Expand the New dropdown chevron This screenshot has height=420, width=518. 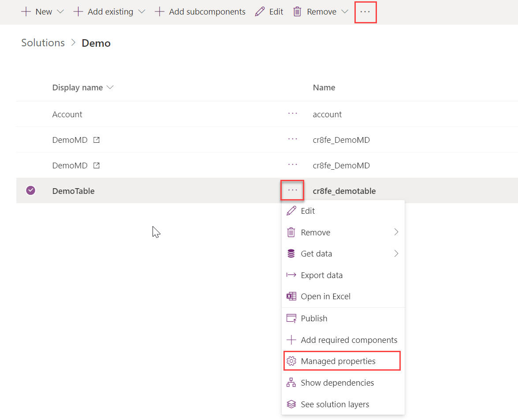pyautogui.click(x=60, y=11)
